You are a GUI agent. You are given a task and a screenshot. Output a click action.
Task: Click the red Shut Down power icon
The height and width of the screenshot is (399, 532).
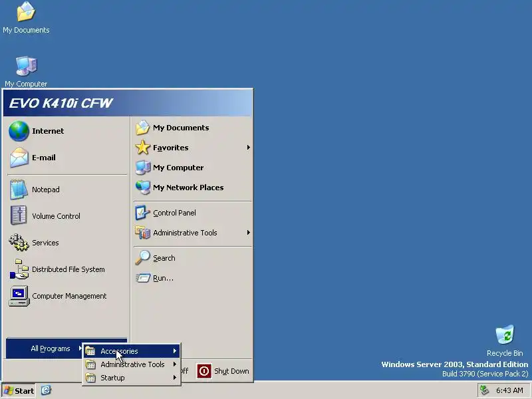[x=204, y=371]
